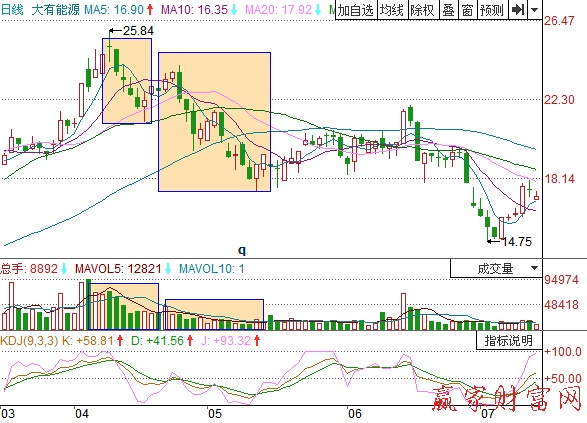Click the 加自选 add-to-watchlist button
The width and height of the screenshot is (587, 423).
[356, 10]
